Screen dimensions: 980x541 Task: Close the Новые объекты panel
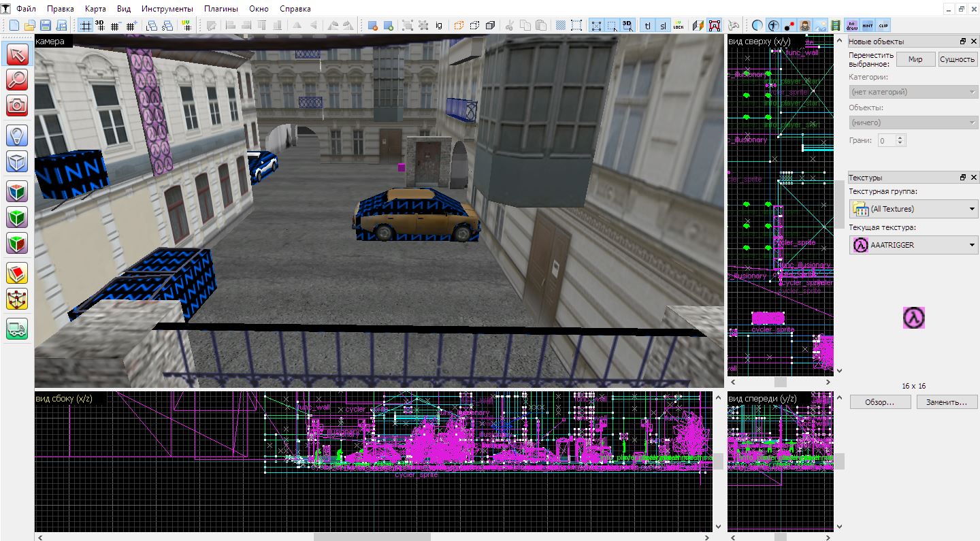(974, 42)
